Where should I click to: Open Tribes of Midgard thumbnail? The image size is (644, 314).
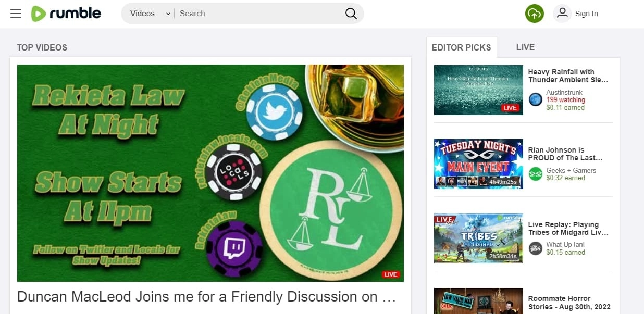[x=478, y=238]
